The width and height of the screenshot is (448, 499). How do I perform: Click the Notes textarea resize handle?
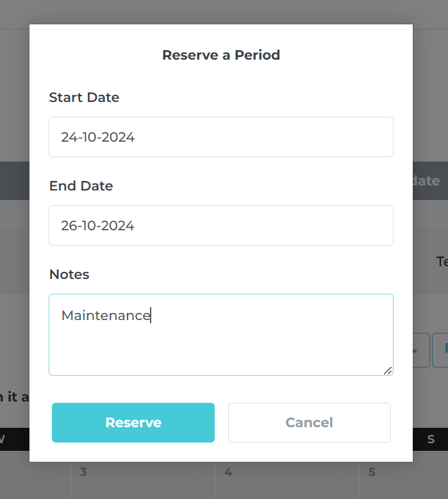click(x=388, y=371)
